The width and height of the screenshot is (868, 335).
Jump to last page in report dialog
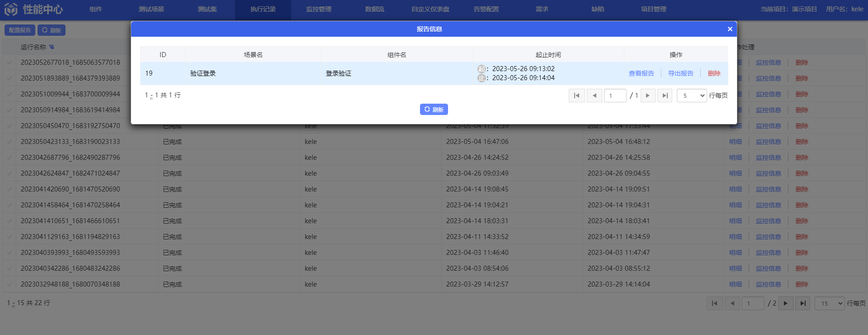pyautogui.click(x=665, y=96)
